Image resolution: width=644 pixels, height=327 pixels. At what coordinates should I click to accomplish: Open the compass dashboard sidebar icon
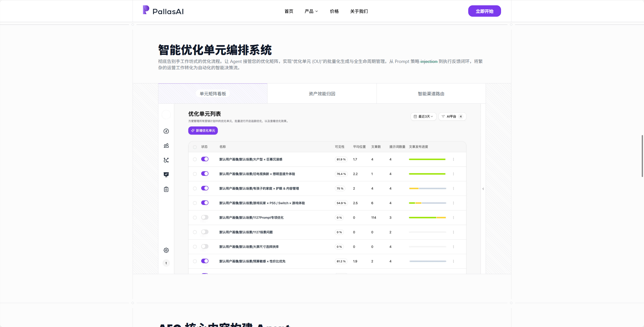166,131
